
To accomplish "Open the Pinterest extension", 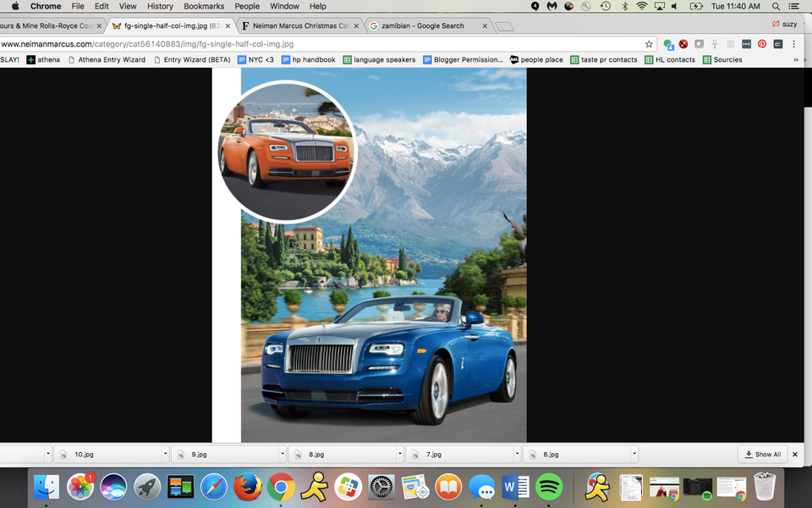I will coord(762,44).
